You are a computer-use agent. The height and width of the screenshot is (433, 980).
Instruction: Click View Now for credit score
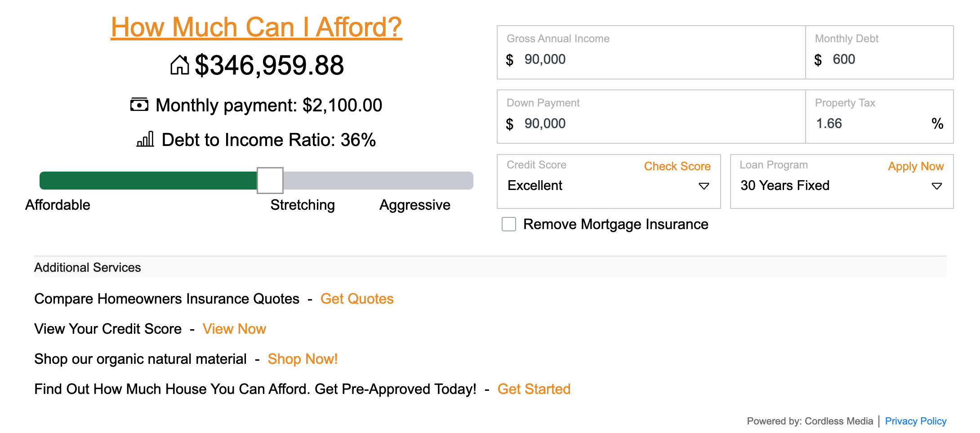click(234, 329)
